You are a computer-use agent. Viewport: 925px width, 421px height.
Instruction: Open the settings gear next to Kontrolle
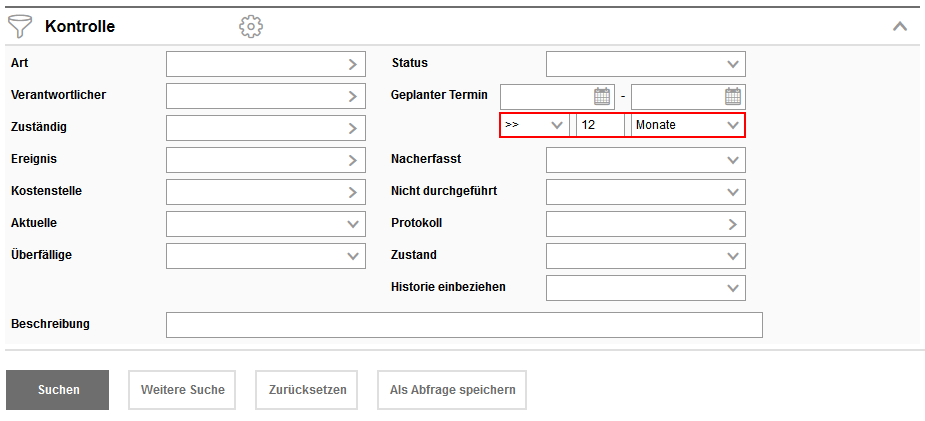coord(251,26)
